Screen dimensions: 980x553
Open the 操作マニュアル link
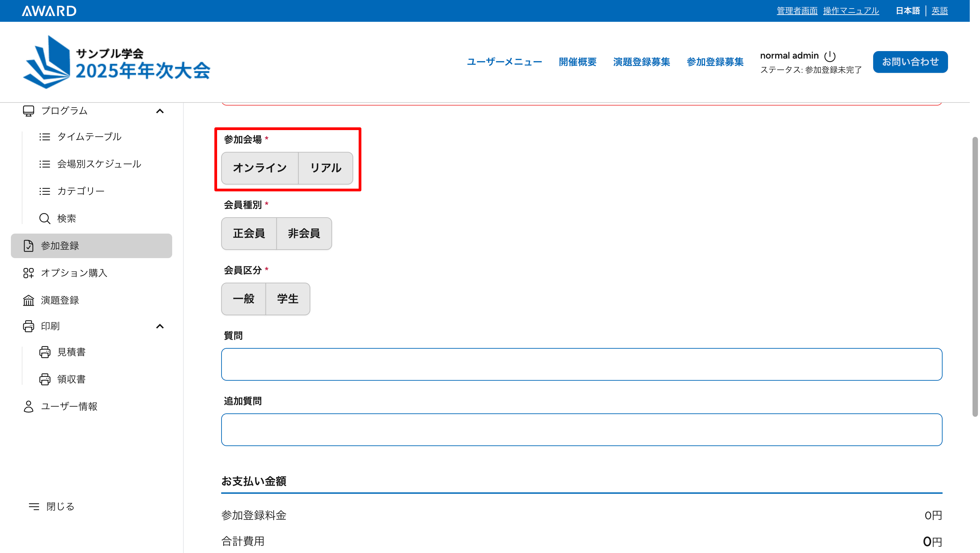[x=851, y=11]
